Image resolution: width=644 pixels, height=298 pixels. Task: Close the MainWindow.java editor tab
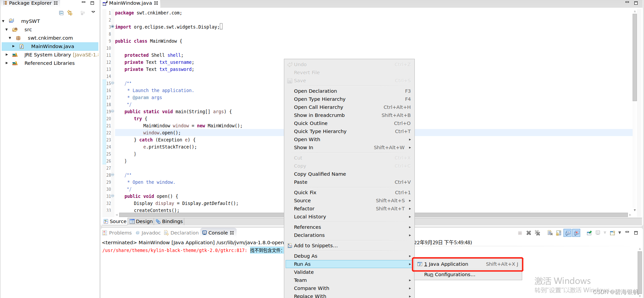(x=156, y=3)
